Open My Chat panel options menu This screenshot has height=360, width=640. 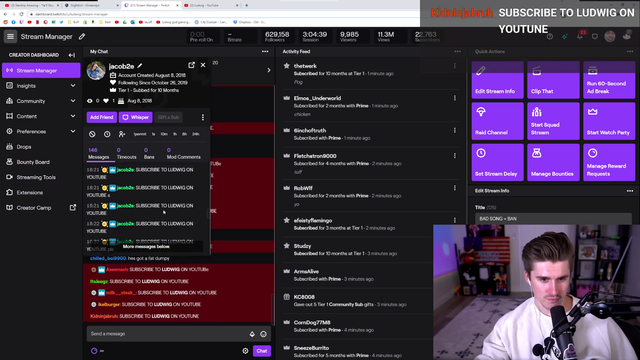click(x=265, y=51)
